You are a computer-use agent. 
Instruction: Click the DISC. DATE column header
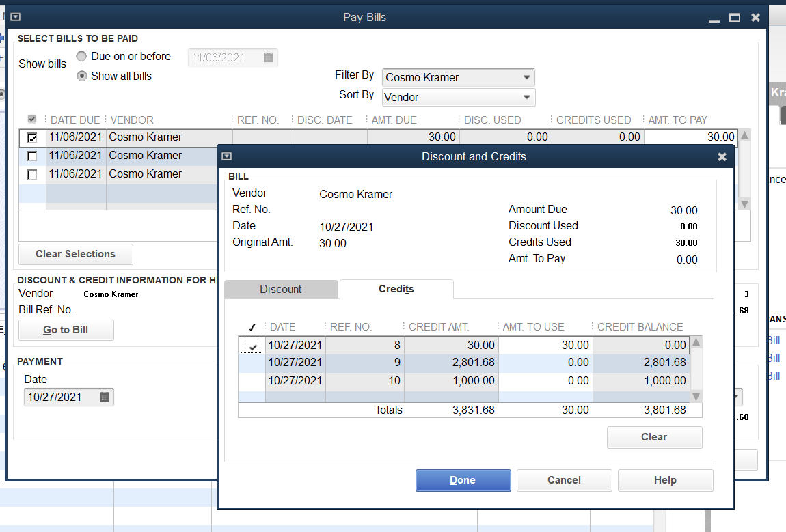(x=325, y=120)
